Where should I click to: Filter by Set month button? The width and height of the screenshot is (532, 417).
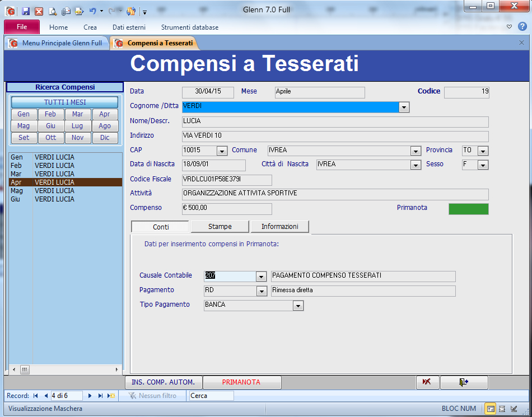click(24, 138)
